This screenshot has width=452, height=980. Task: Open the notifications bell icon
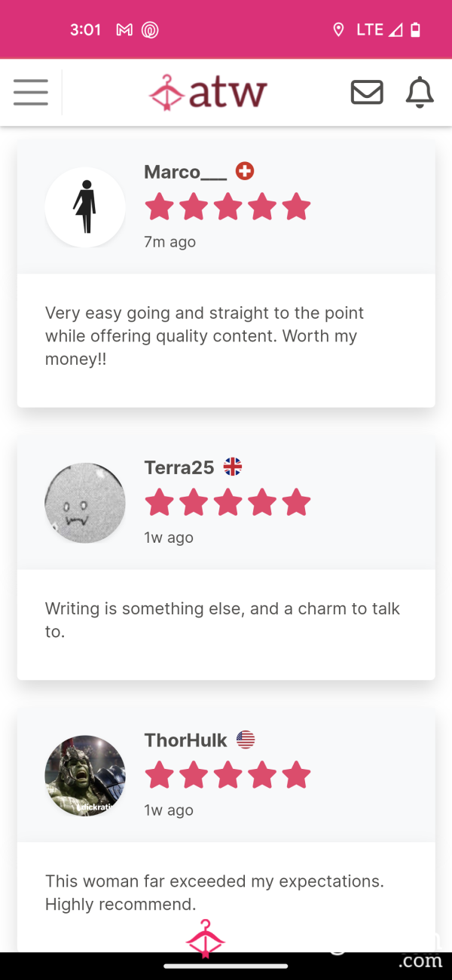[x=420, y=92]
